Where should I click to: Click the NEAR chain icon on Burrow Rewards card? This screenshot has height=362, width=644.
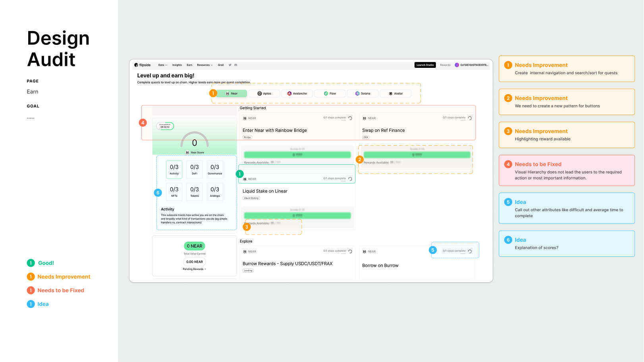(x=245, y=252)
